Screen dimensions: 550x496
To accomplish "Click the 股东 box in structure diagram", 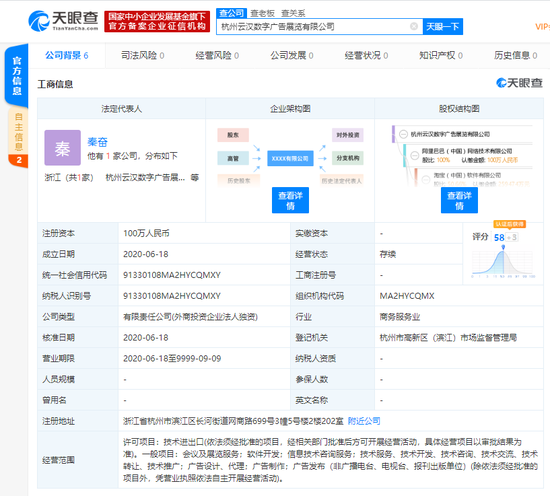I will click(x=233, y=135).
